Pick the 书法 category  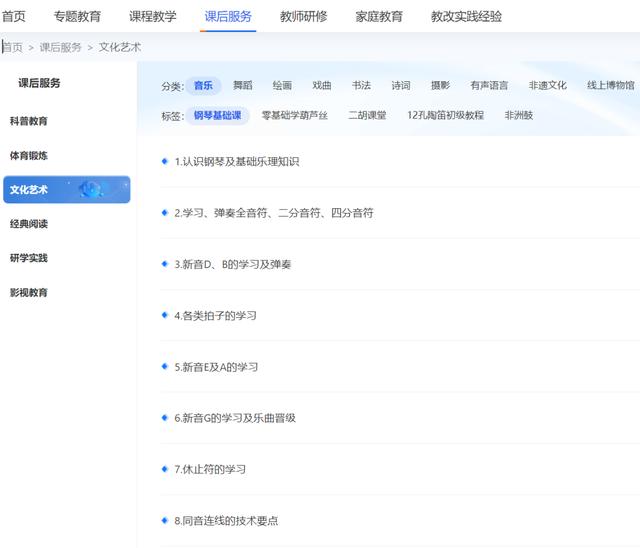point(361,86)
